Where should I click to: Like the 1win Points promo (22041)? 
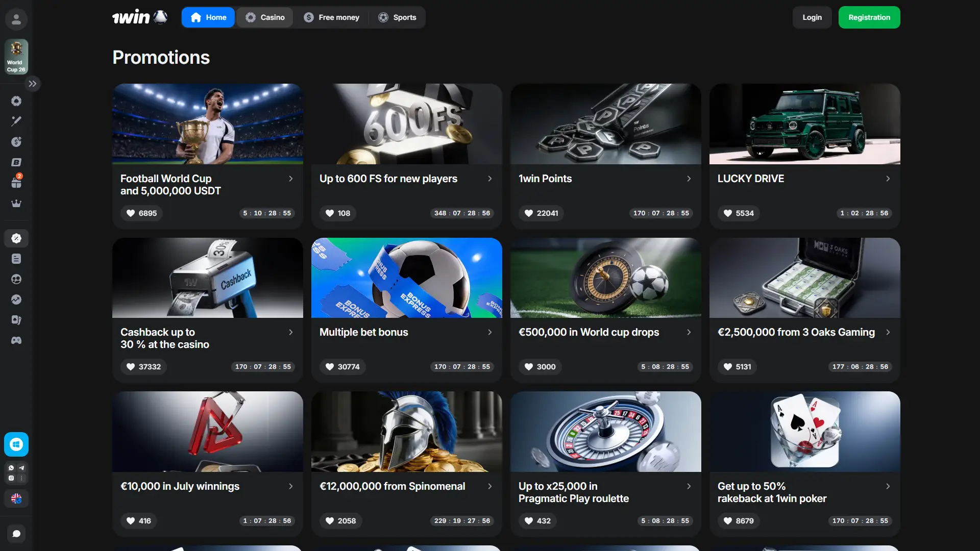pyautogui.click(x=541, y=213)
